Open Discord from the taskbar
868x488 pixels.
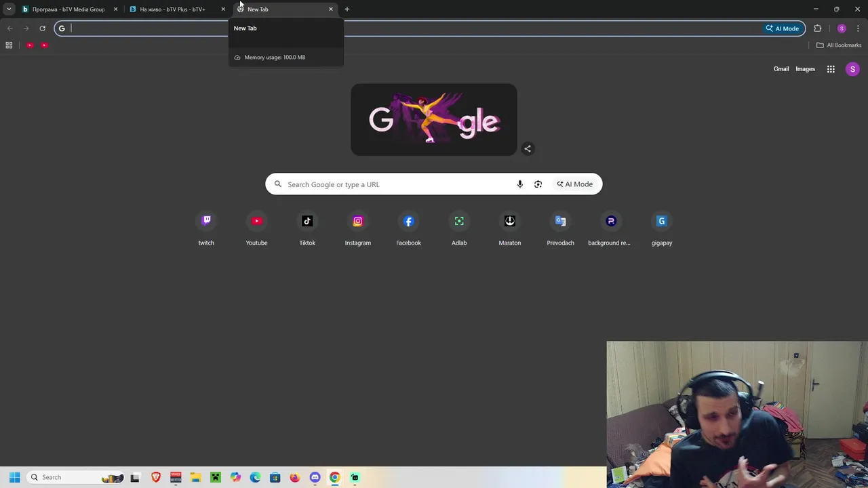pyautogui.click(x=315, y=477)
